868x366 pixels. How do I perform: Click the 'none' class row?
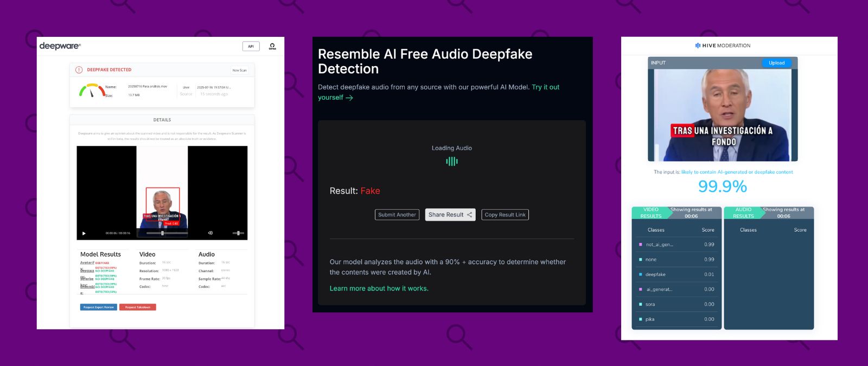coord(677,260)
